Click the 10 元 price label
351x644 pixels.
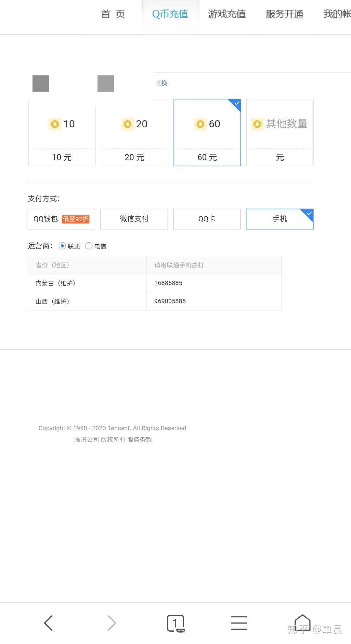click(62, 158)
